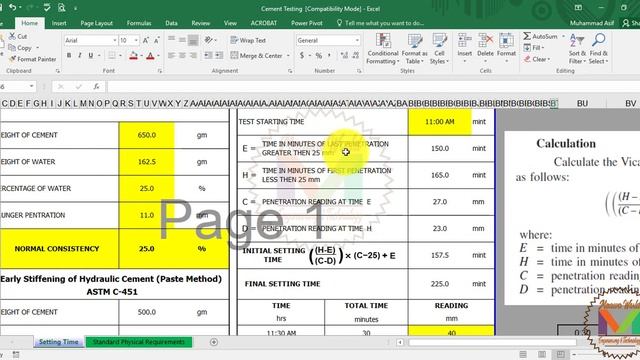
Task: Select the 11:00 AM test starting time cell
Action: click(440, 122)
